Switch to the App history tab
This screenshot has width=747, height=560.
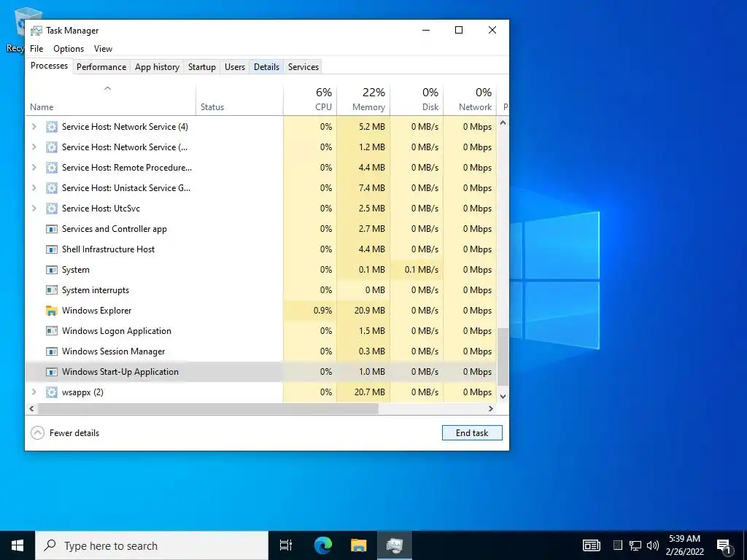pyautogui.click(x=158, y=67)
